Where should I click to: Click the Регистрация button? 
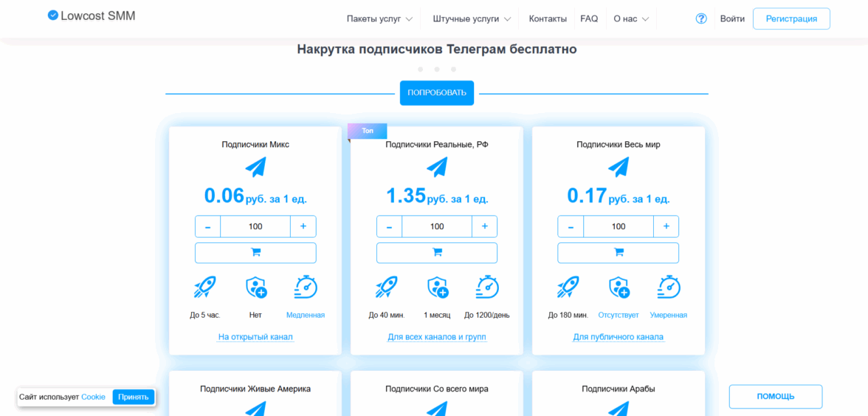(x=791, y=19)
